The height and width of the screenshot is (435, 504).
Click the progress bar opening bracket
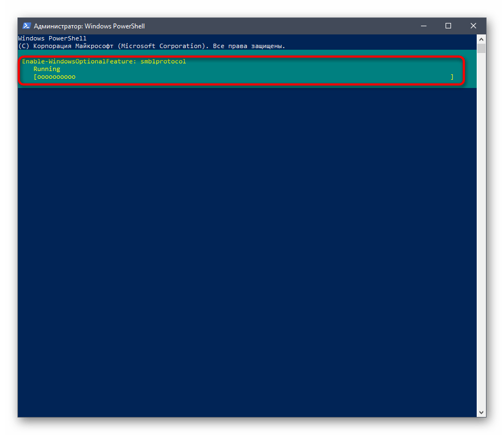[x=35, y=77]
